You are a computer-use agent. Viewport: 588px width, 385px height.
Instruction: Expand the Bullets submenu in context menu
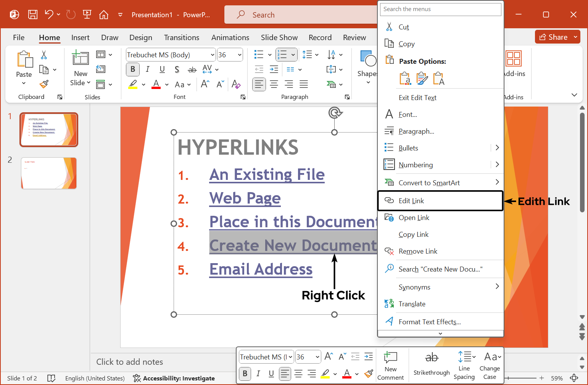coord(497,147)
